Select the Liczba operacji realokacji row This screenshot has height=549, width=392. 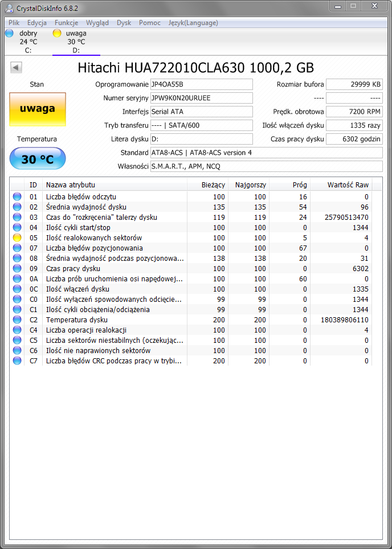(191, 330)
